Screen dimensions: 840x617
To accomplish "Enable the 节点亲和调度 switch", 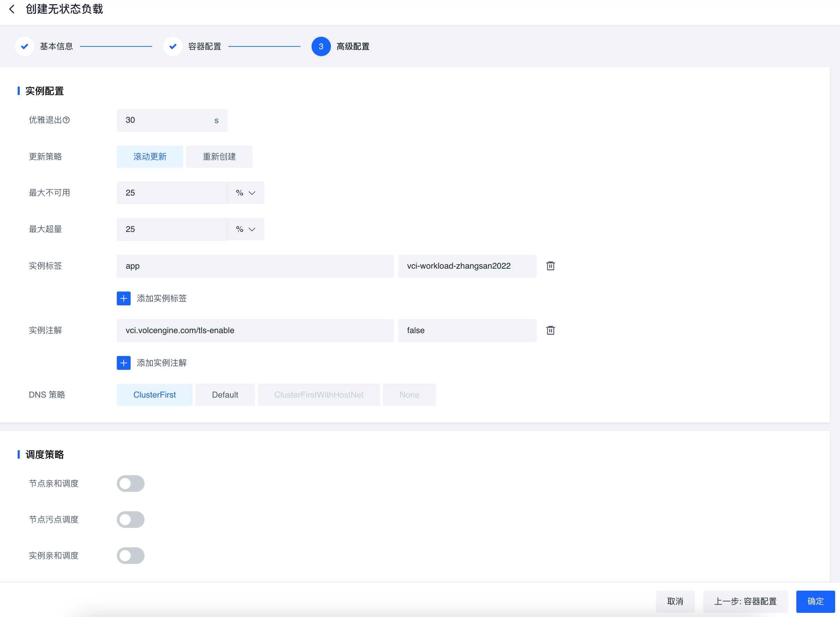I will point(130,483).
